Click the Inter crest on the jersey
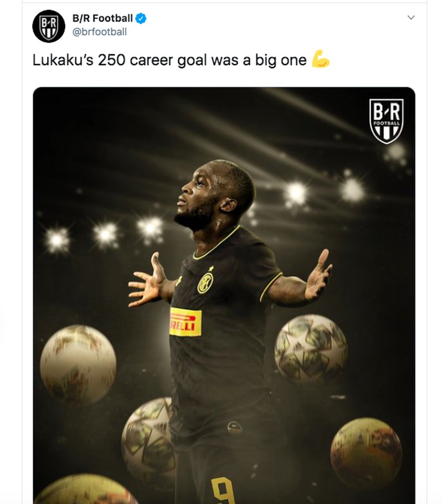 (x=205, y=282)
